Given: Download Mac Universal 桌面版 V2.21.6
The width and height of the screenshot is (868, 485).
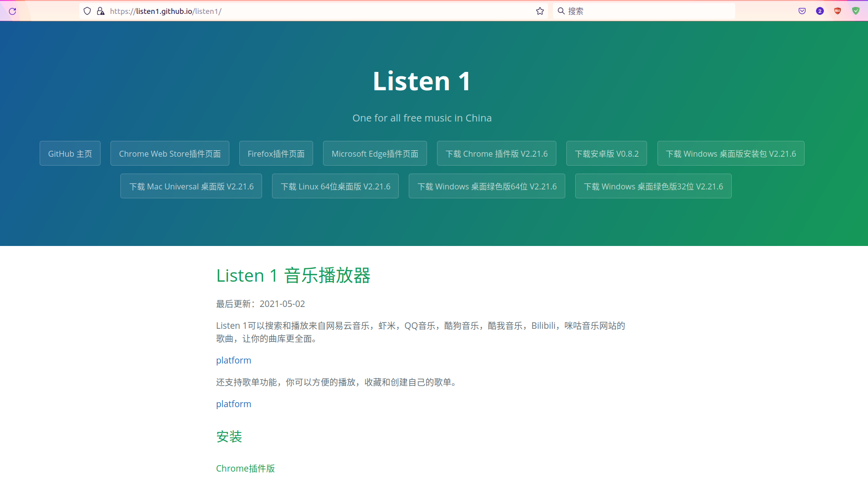Looking at the screenshot, I should 191,186.
